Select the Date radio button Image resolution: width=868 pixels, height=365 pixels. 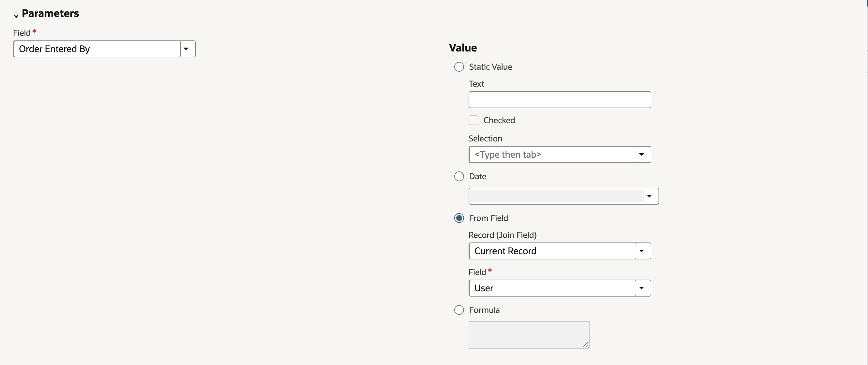click(x=459, y=176)
